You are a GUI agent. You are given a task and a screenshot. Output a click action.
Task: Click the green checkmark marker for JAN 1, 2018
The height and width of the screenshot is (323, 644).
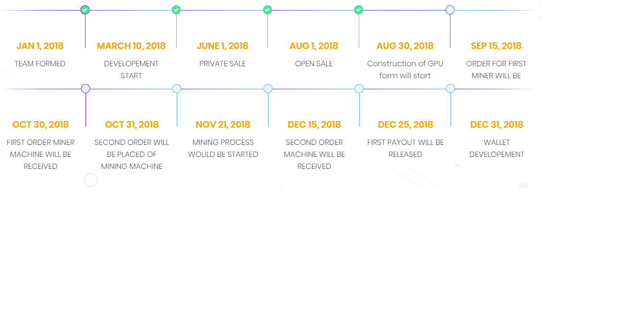click(85, 10)
